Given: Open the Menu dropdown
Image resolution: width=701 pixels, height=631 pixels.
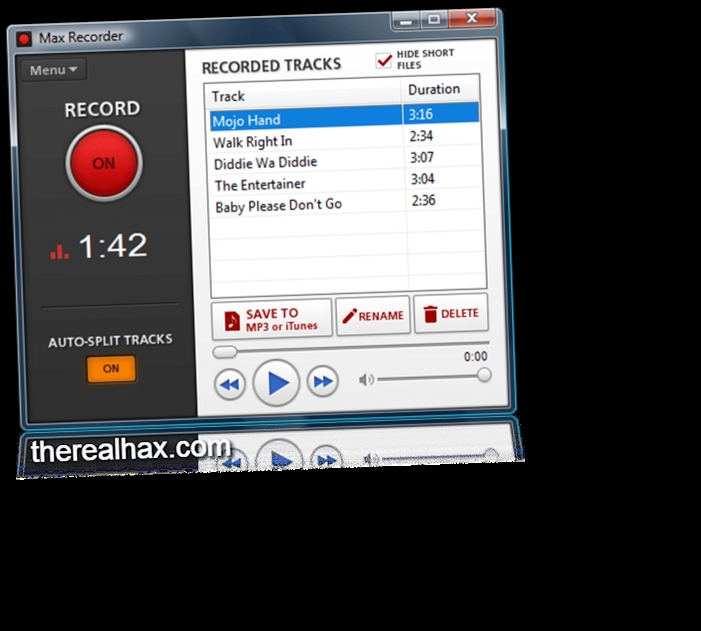Looking at the screenshot, I should coord(54,70).
